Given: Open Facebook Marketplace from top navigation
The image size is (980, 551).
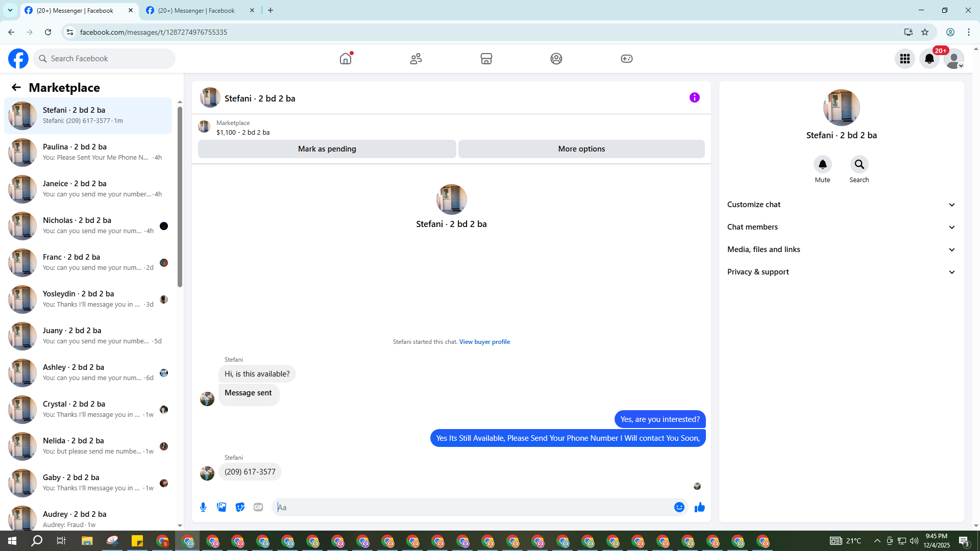Looking at the screenshot, I should click(486, 59).
